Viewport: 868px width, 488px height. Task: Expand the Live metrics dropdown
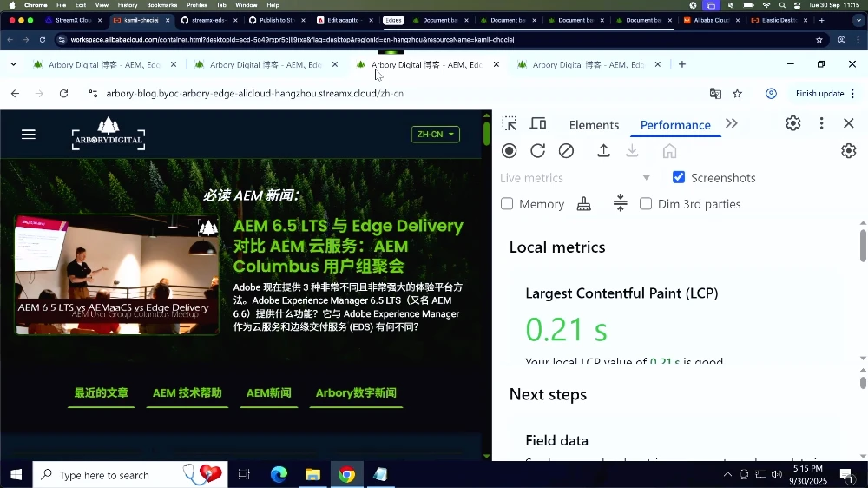click(x=646, y=178)
